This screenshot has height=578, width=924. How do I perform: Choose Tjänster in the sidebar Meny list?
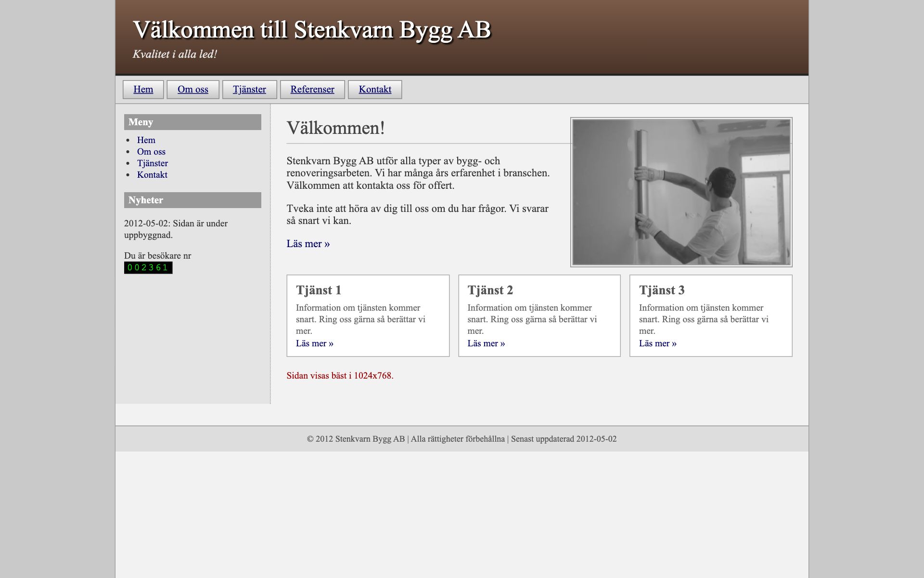[x=152, y=163]
